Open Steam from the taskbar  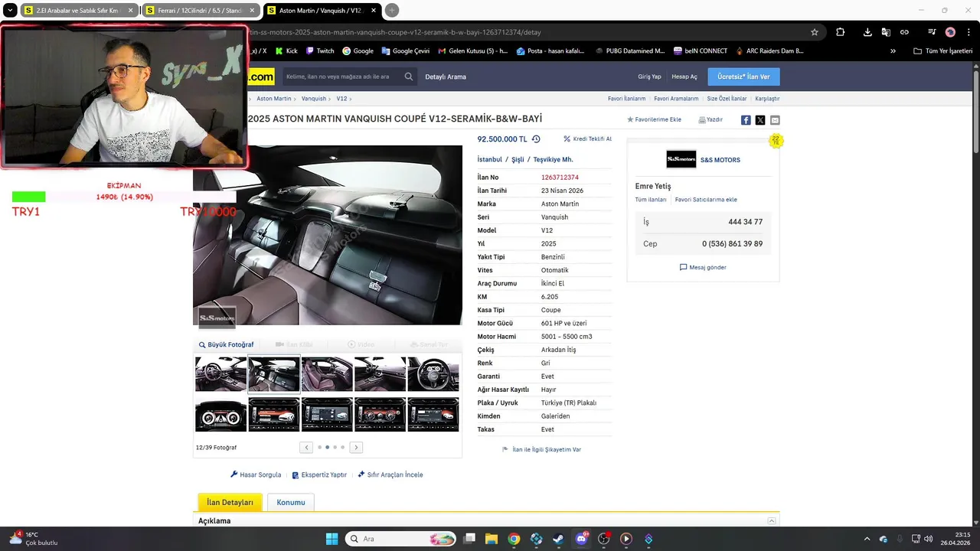click(x=559, y=539)
